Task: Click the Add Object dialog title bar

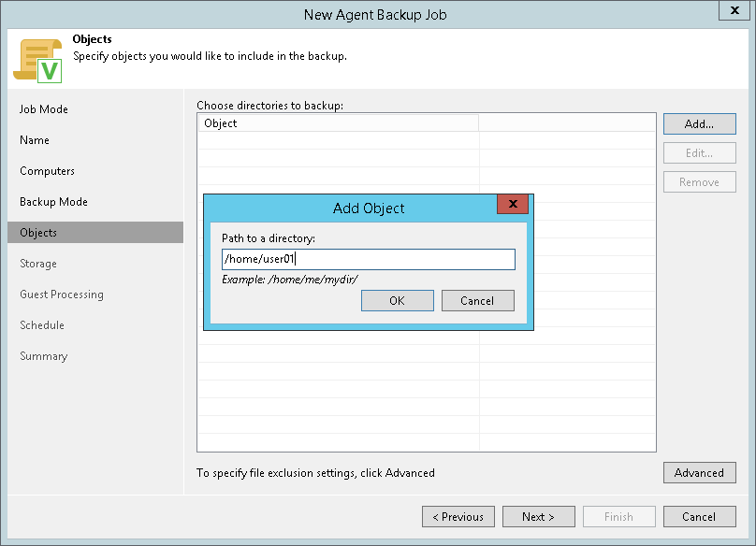Action: pos(369,208)
